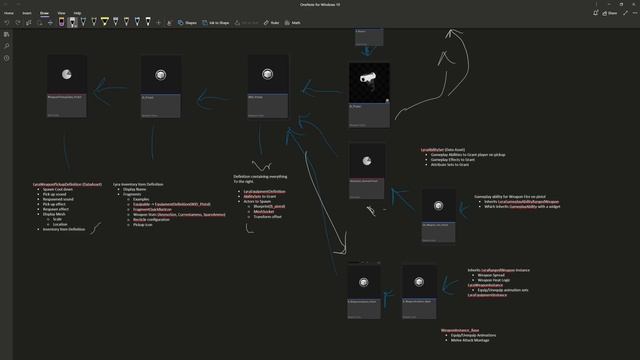
Task: Select the Draw tab
Action: [x=44, y=13]
